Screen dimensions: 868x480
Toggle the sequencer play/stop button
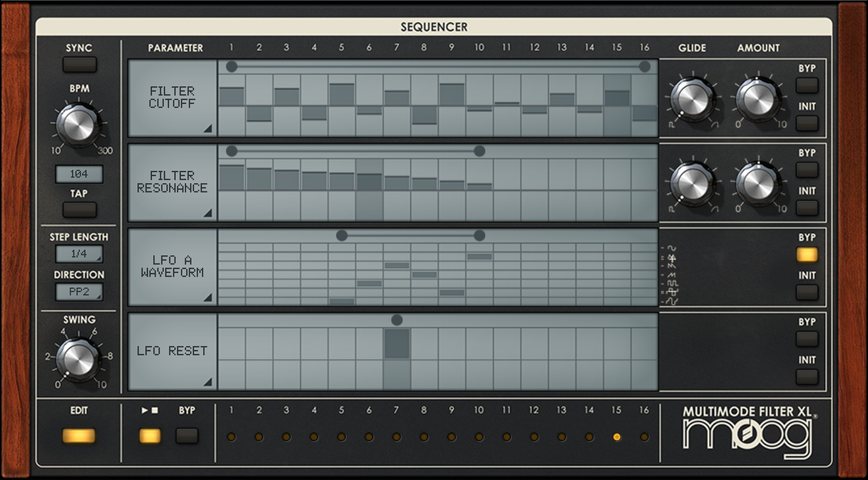pyautogui.click(x=150, y=435)
